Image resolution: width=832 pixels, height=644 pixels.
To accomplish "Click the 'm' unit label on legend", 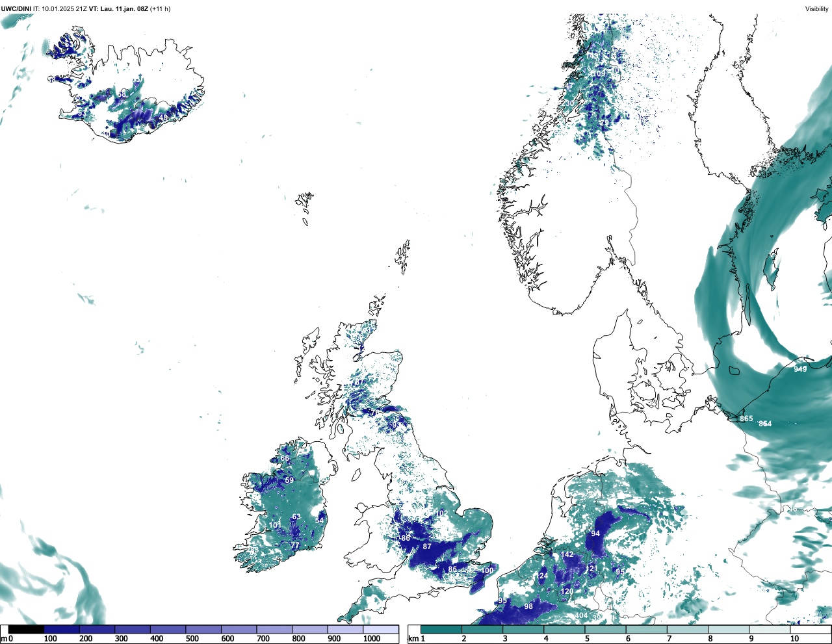I will coord(4,639).
